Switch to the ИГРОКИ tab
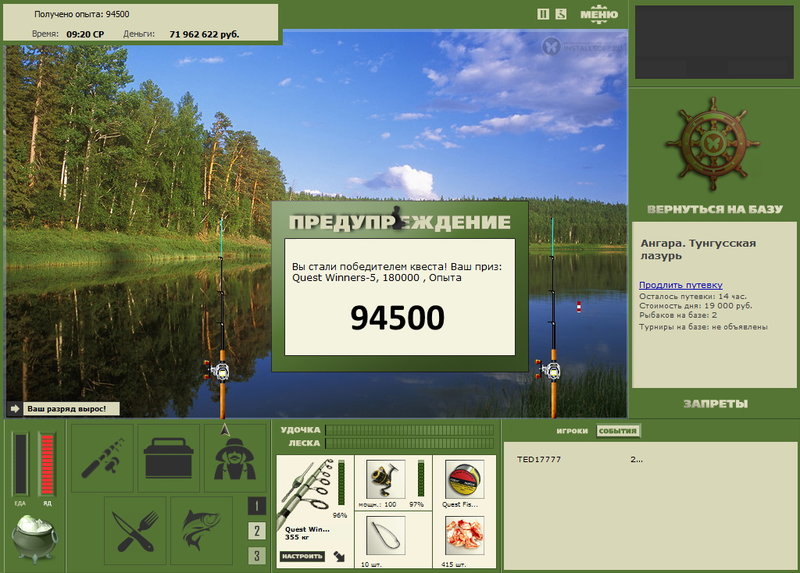This screenshot has height=573, width=800. pos(572,431)
